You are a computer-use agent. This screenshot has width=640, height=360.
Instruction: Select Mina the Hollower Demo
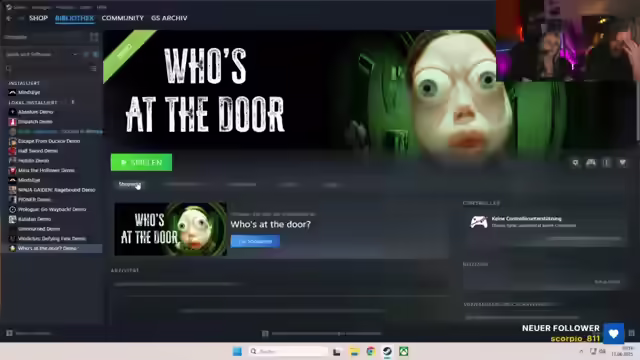pos(46,170)
